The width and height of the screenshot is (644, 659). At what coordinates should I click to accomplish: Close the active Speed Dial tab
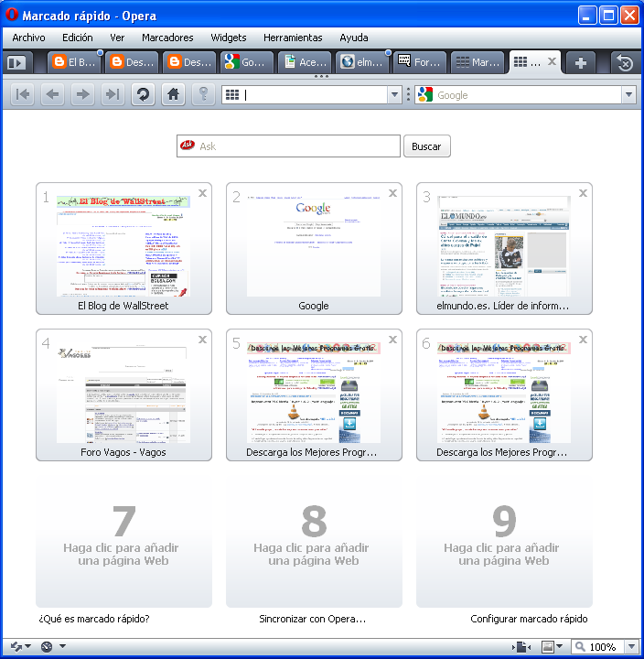(x=552, y=61)
